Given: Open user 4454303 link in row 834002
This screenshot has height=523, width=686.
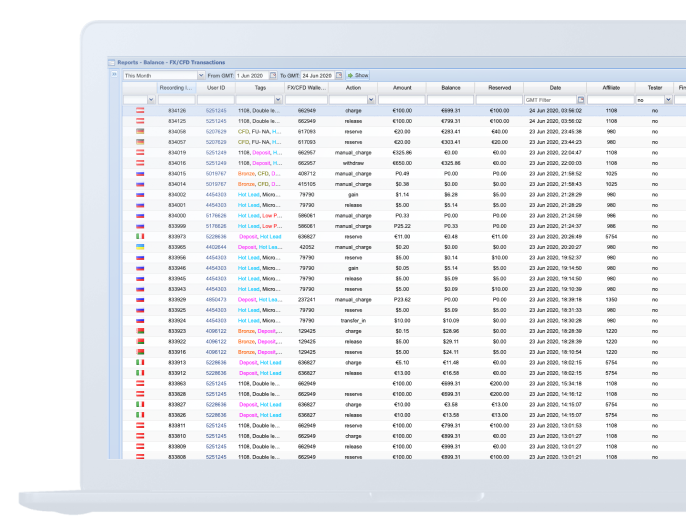Looking at the screenshot, I should (x=216, y=195).
